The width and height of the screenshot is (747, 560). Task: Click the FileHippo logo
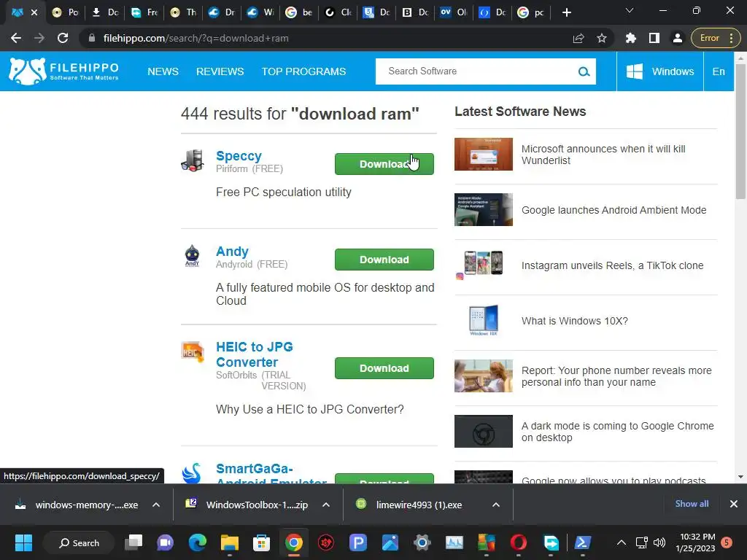[64, 71]
